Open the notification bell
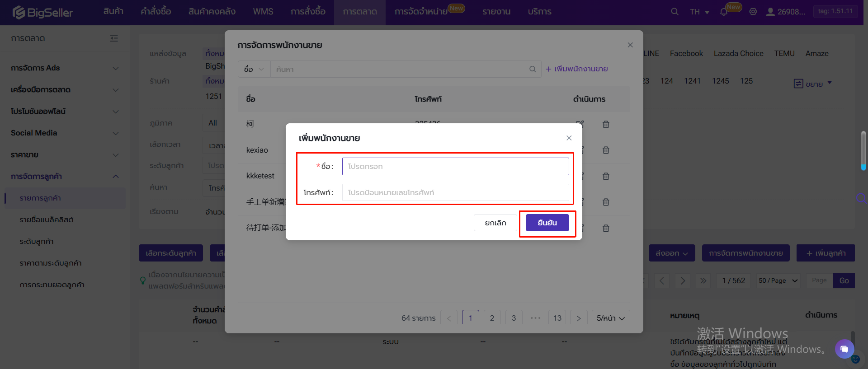 724,12
